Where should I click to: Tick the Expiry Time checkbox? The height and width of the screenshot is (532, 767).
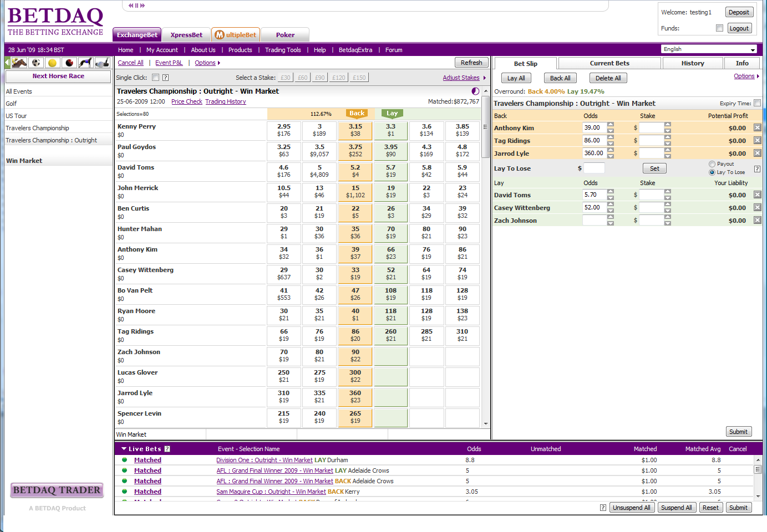click(x=757, y=103)
